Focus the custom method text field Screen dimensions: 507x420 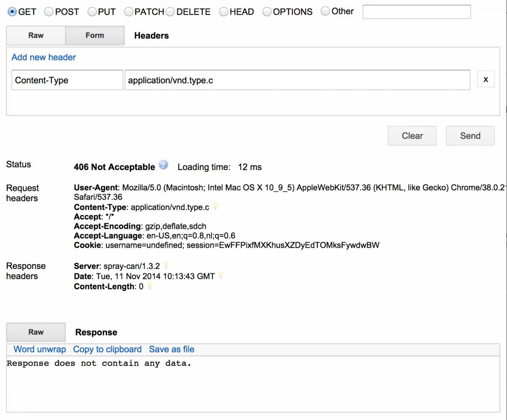[417, 12]
